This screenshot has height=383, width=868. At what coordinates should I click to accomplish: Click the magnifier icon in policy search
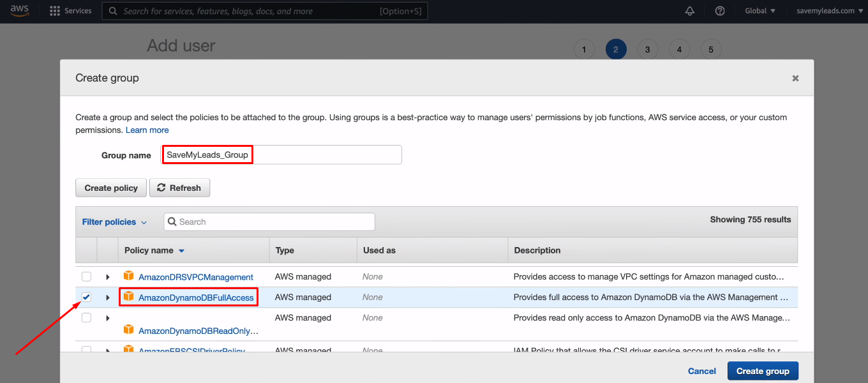click(x=172, y=222)
